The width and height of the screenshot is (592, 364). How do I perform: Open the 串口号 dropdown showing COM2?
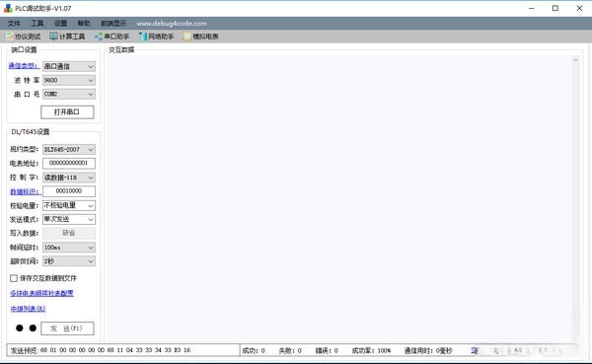69,94
